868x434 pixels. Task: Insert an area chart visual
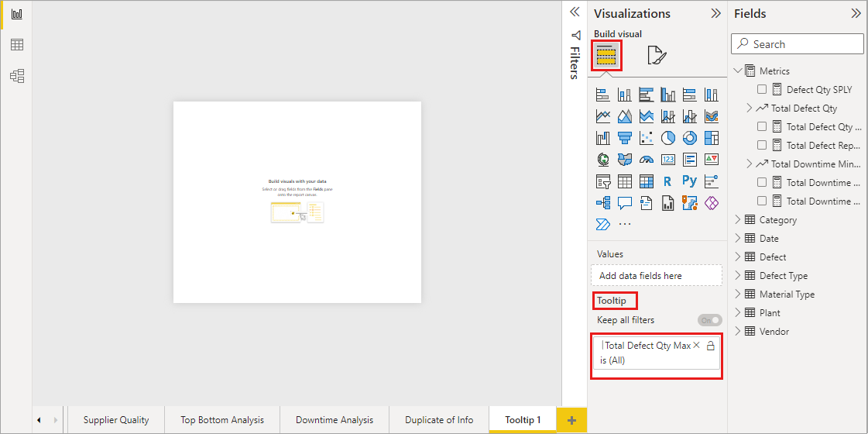[x=624, y=116]
